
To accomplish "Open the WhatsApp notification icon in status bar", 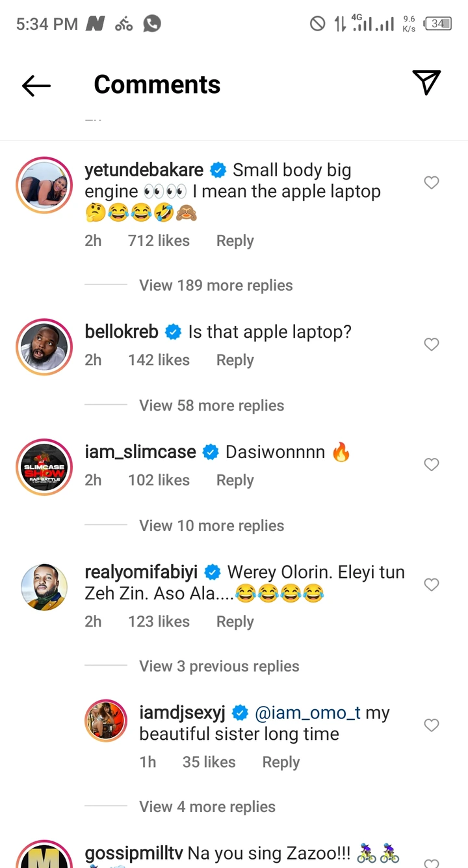I will pos(152,24).
